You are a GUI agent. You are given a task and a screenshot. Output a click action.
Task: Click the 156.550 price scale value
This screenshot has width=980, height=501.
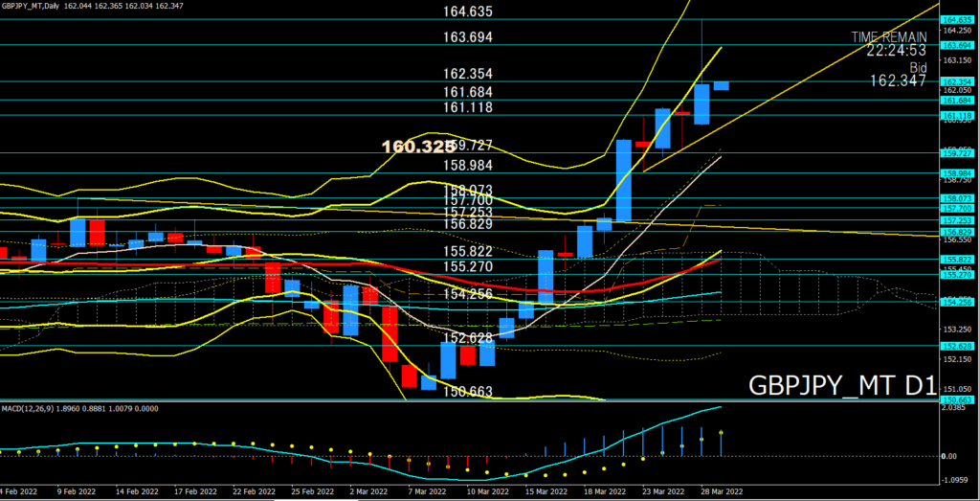pyautogui.click(x=956, y=239)
